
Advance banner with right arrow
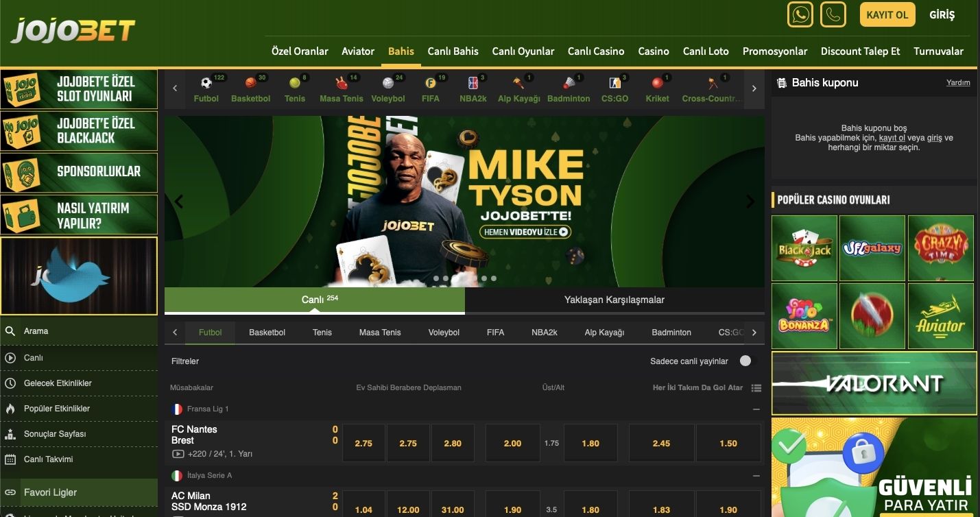click(x=750, y=202)
